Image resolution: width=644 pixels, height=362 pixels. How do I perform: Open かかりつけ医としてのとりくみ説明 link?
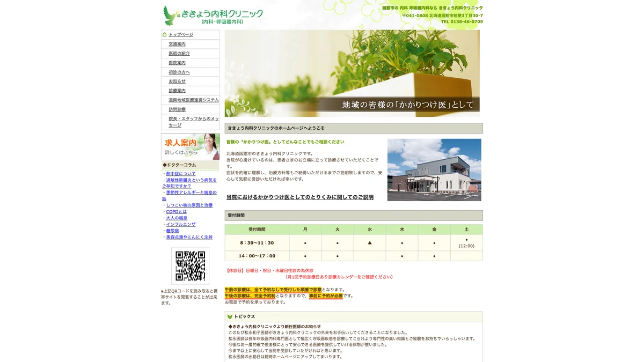[300, 197]
